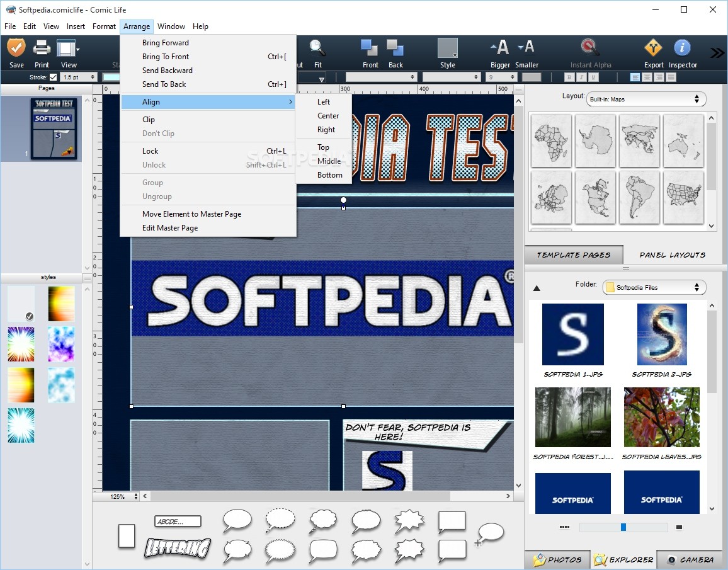Choose Bring To Front
Image resolution: width=728 pixels, height=570 pixels.
208,57
